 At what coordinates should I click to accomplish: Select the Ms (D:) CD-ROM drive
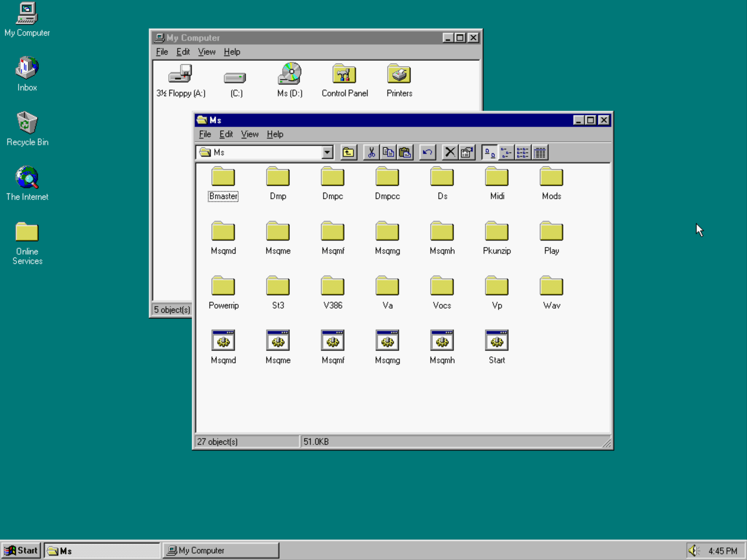tap(290, 81)
